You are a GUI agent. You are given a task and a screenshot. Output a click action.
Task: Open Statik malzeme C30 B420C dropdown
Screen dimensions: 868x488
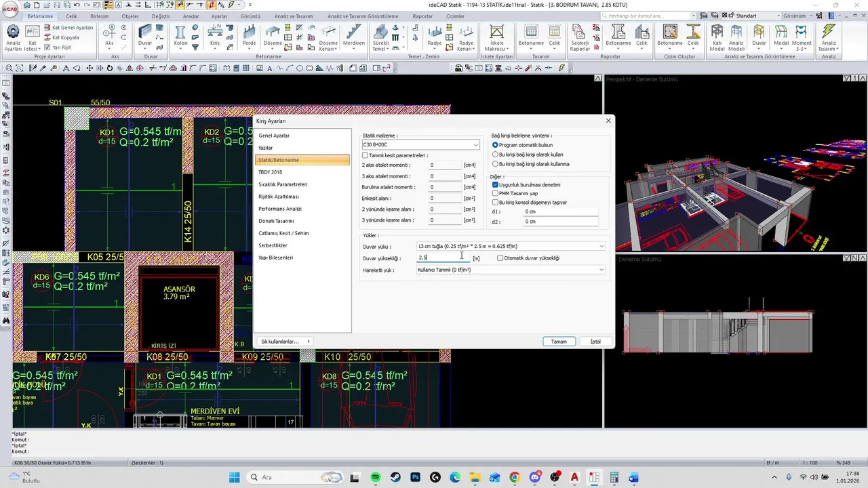point(420,144)
